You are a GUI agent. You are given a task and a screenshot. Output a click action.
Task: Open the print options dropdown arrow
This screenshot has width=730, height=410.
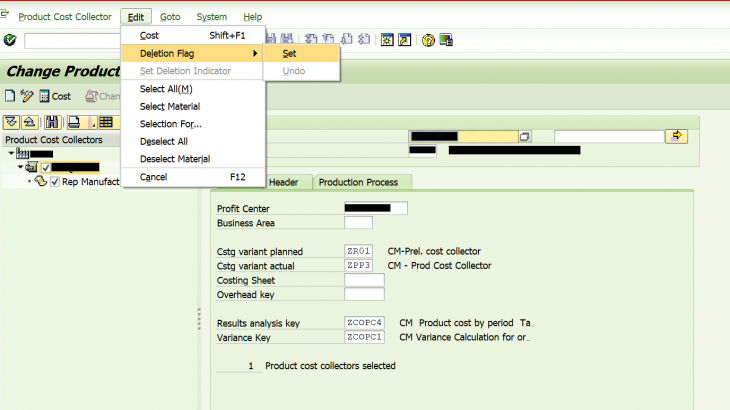[92, 123]
